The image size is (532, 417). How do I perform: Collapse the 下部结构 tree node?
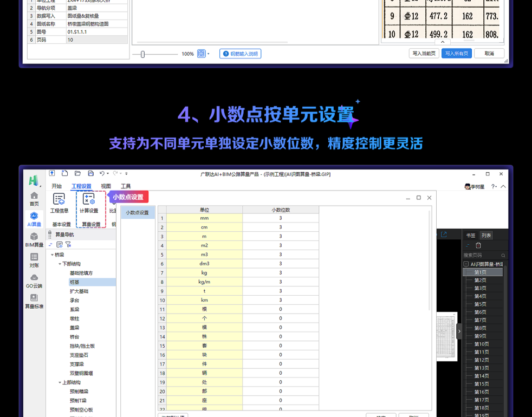[x=60, y=264]
